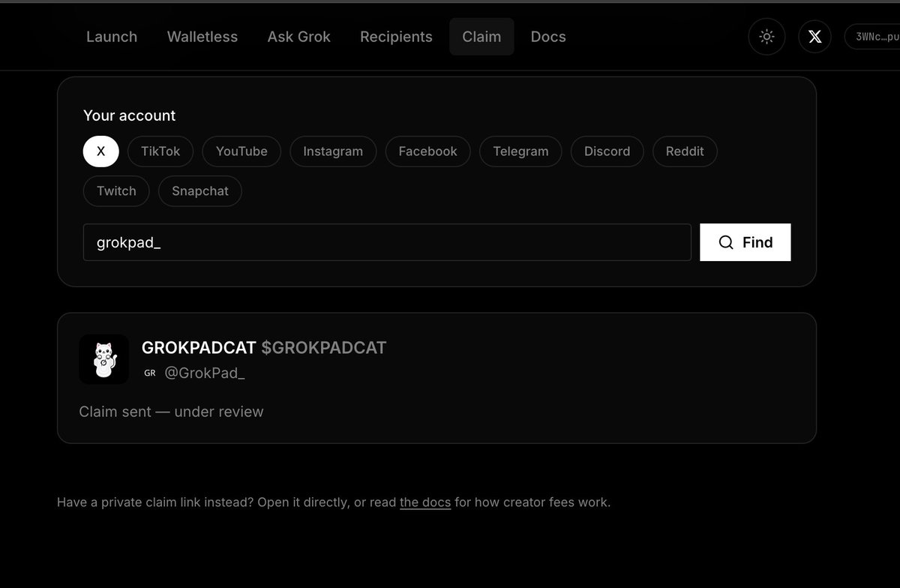Follow the "the docs" link
This screenshot has width=900, height=588.
tap(425, 502)
